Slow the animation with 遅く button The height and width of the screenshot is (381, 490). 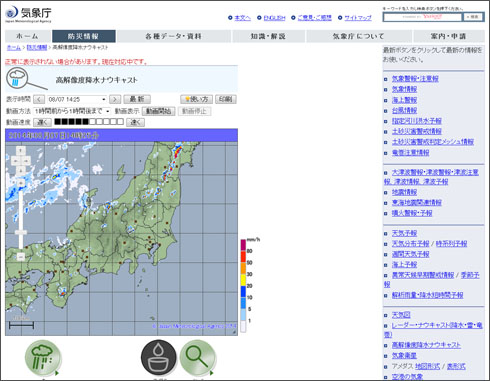pyautogui.click(x=42, y=122)
